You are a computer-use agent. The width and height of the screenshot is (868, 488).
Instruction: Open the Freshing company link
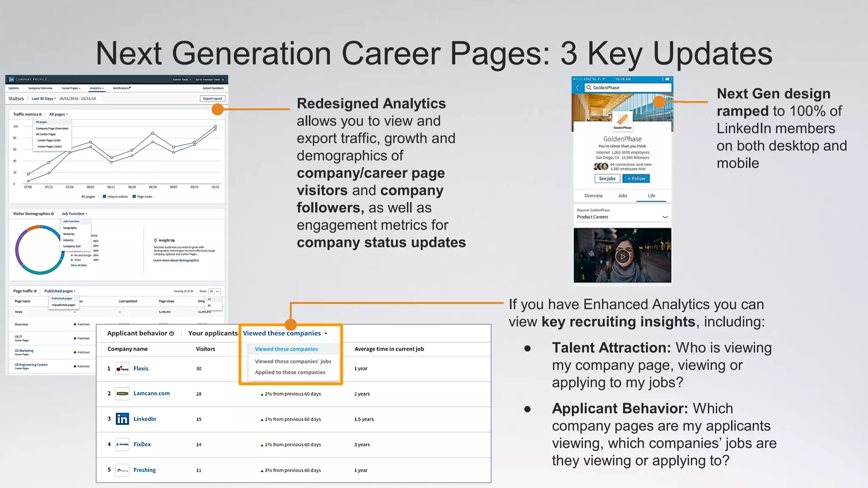coord(145,470)
